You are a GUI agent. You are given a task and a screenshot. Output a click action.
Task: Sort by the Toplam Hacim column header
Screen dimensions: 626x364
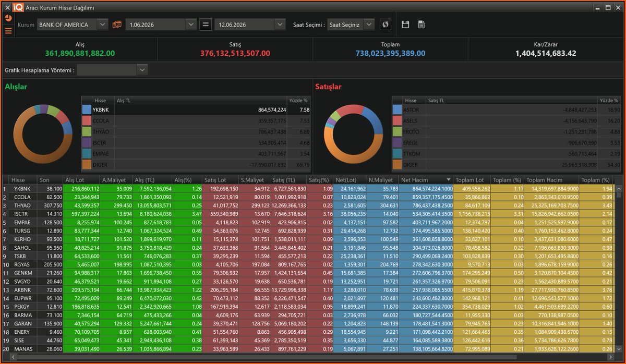pyautogui.click(x=552, y=179)
